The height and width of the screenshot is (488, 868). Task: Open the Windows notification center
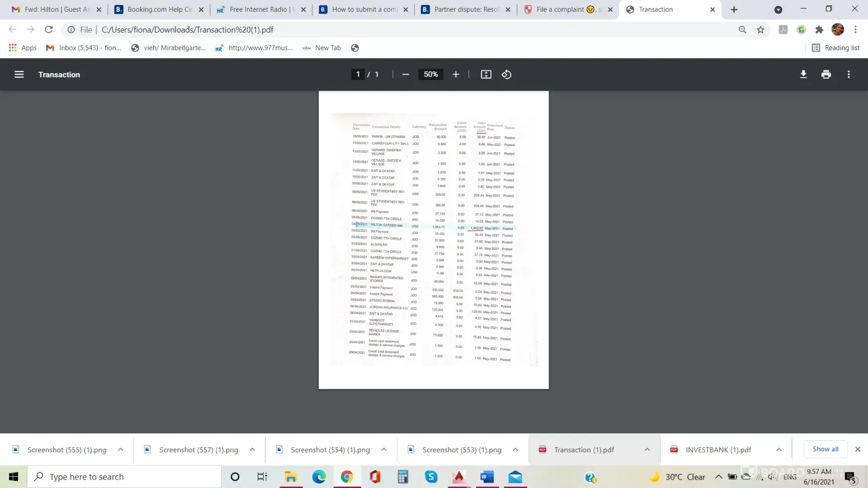pos(850,477)
